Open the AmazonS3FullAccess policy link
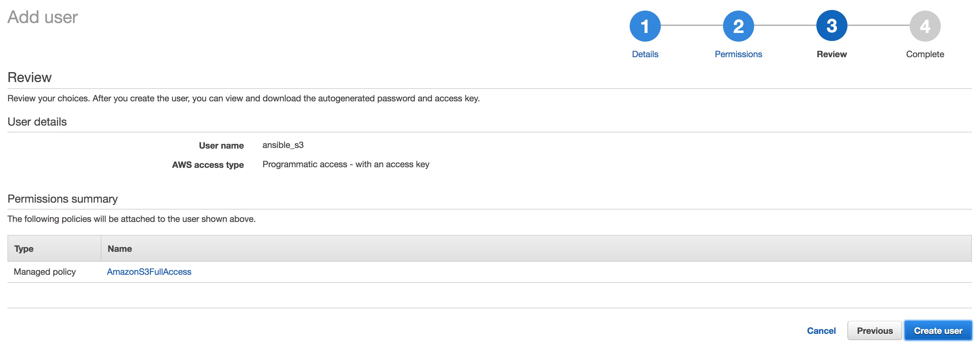 point(149,272)
